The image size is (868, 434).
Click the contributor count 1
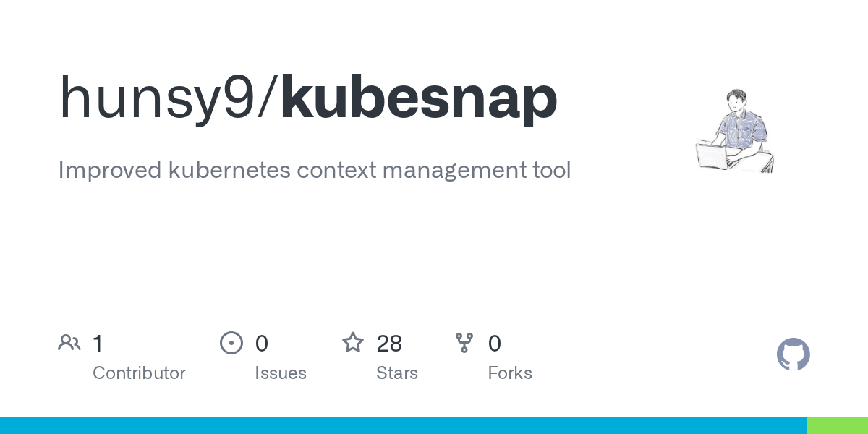(98, 344)
